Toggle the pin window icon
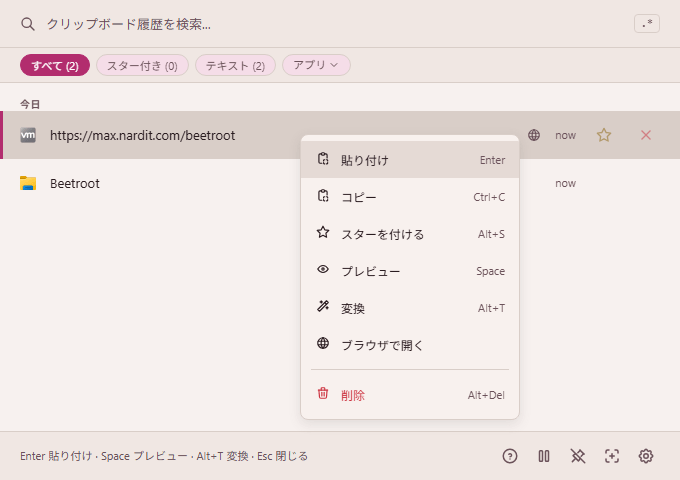This screenshot has width=680, height=480. (x=578, y=456)
